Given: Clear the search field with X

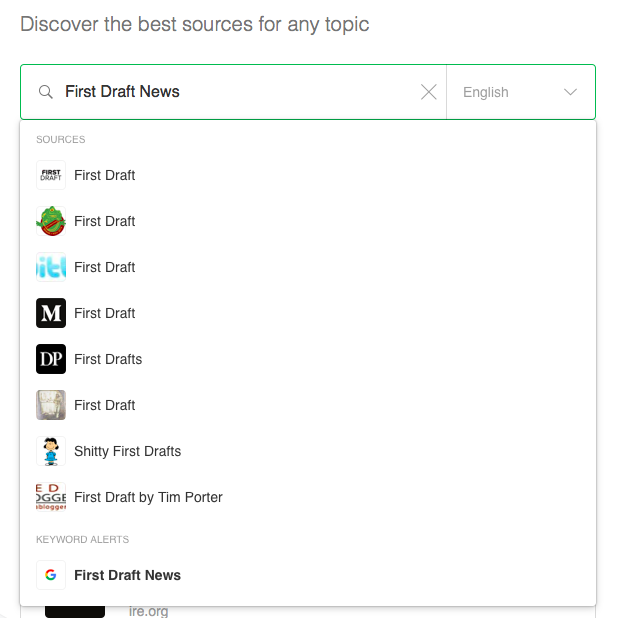Looking at the screenshot, I should 428,92.
